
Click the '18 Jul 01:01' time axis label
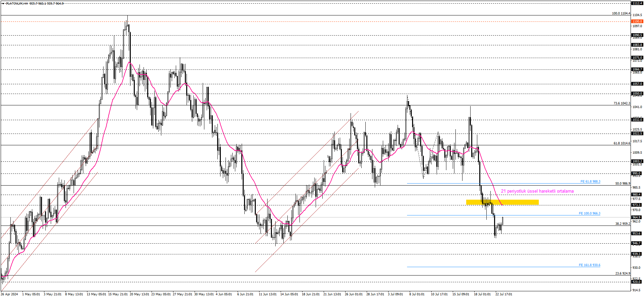pos(482,294)
